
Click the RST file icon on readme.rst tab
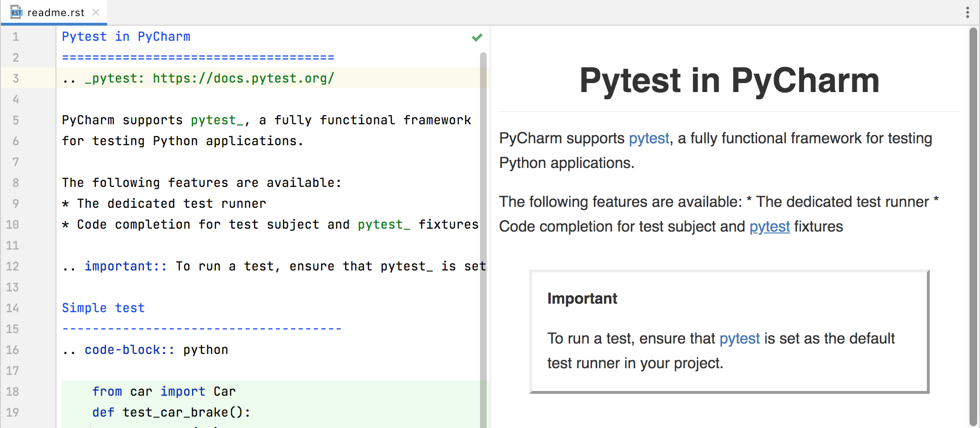16,12
